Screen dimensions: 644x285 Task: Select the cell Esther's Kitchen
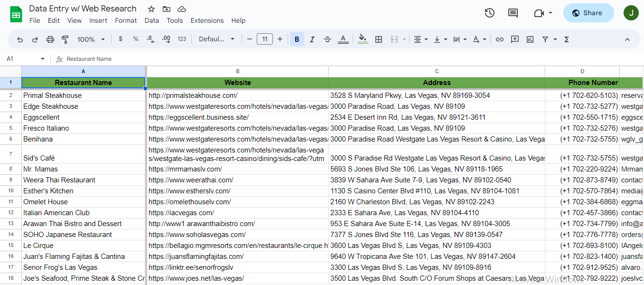tap(84, 191)
